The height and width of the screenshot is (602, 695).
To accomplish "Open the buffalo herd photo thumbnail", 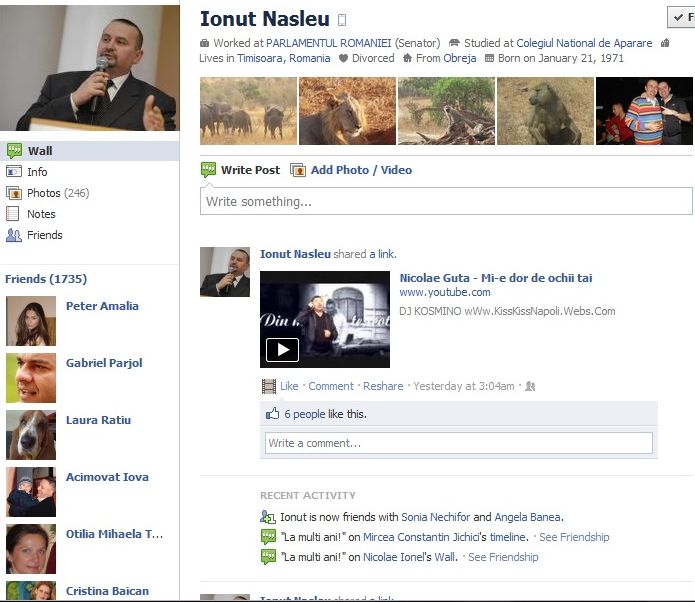I will 248,111.
